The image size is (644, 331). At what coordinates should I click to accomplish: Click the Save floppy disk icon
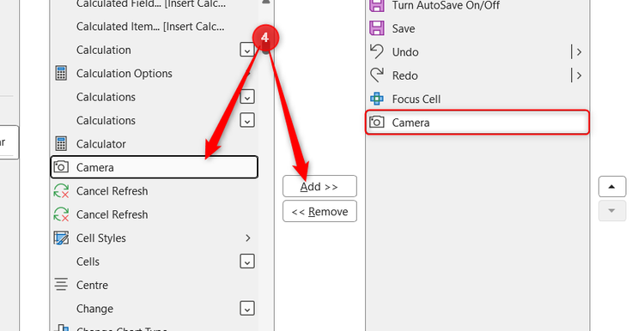[377, 28]
